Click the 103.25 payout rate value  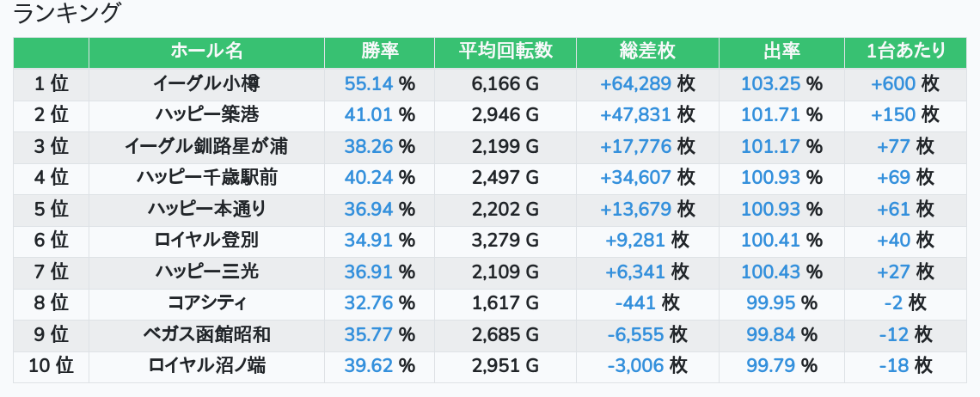(770, 84)
